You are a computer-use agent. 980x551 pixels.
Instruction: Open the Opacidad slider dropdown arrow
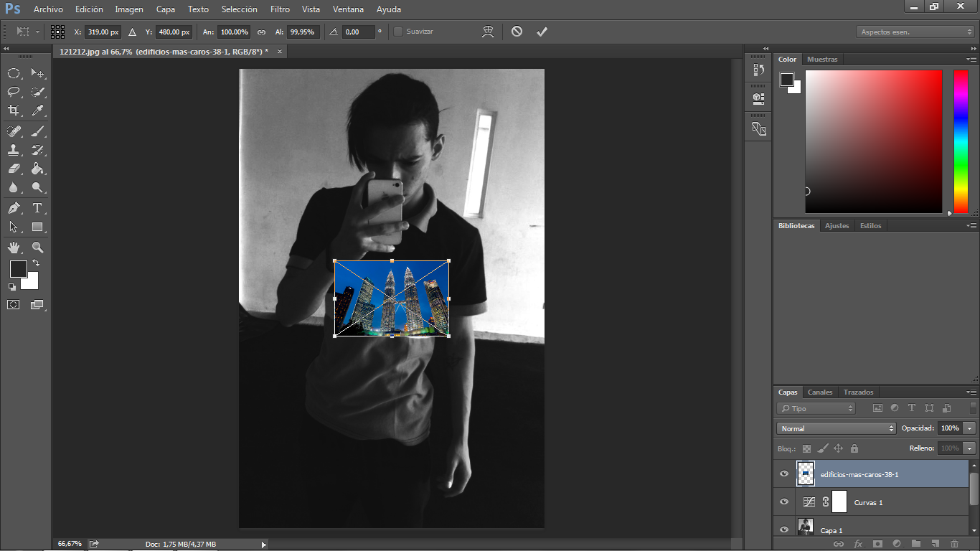click(970, 428)
